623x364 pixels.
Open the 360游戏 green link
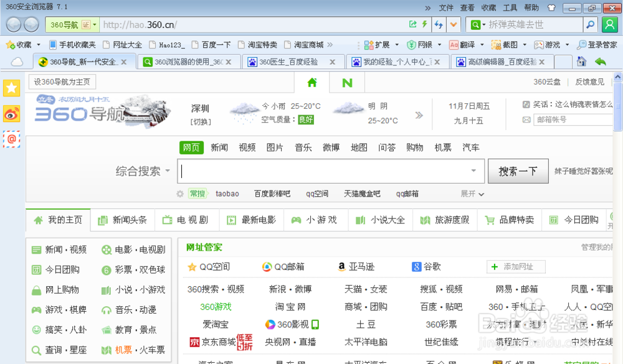(216, 307)
